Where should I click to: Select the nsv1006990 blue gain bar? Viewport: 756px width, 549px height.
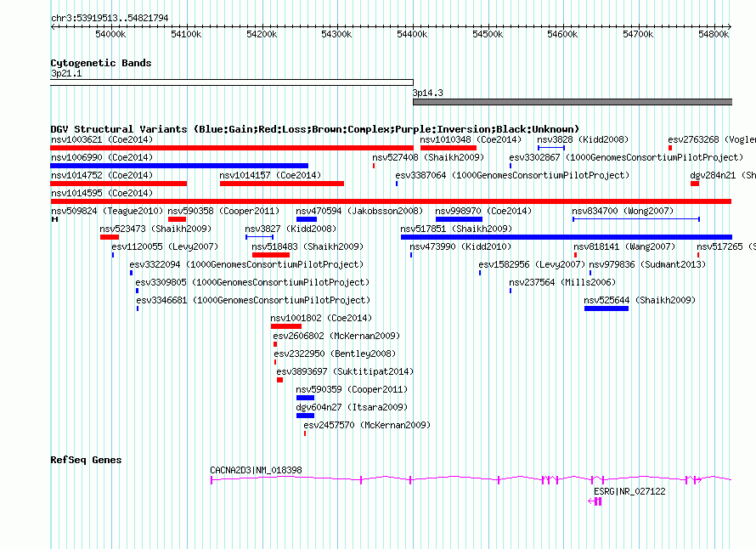coord(179,166)
